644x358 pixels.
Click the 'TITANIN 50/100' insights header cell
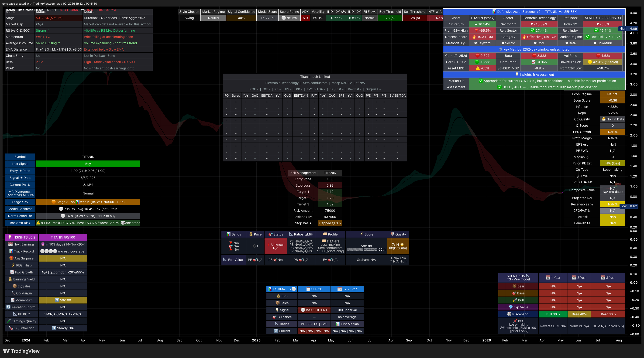coord(63,237)
